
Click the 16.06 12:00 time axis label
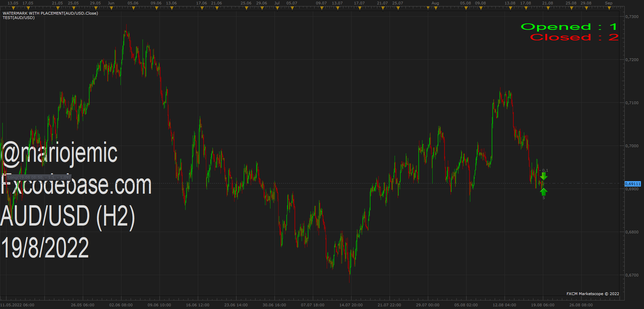pyautogui.click(x=197, y=305)
